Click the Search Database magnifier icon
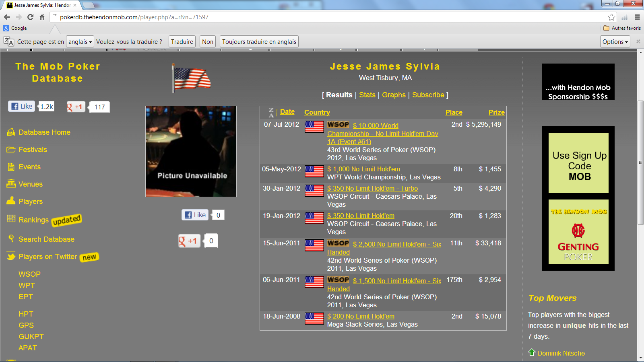The width and height of the screenshot is (644, 362). coord(11,239)
